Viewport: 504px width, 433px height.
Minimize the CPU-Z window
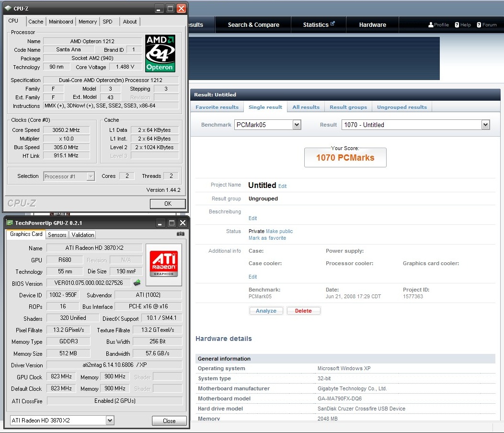point(158,9)
